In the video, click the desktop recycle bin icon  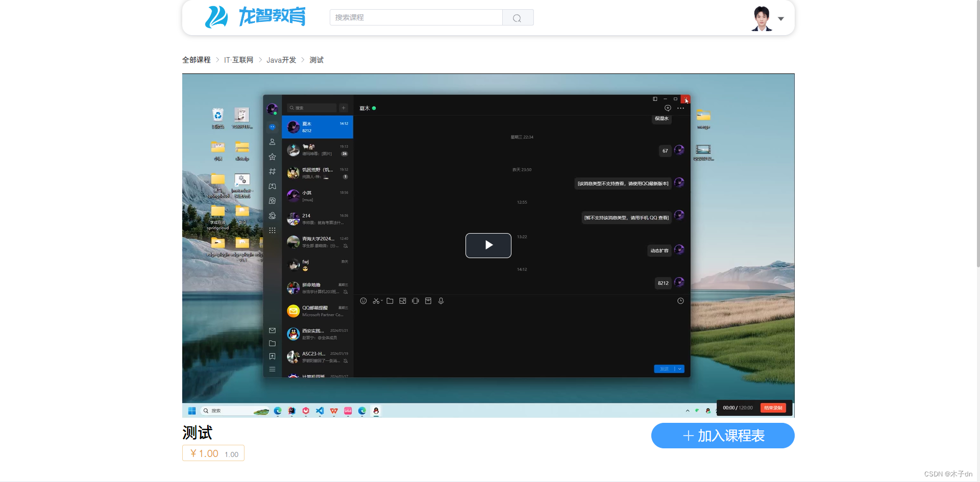[218, 118]
